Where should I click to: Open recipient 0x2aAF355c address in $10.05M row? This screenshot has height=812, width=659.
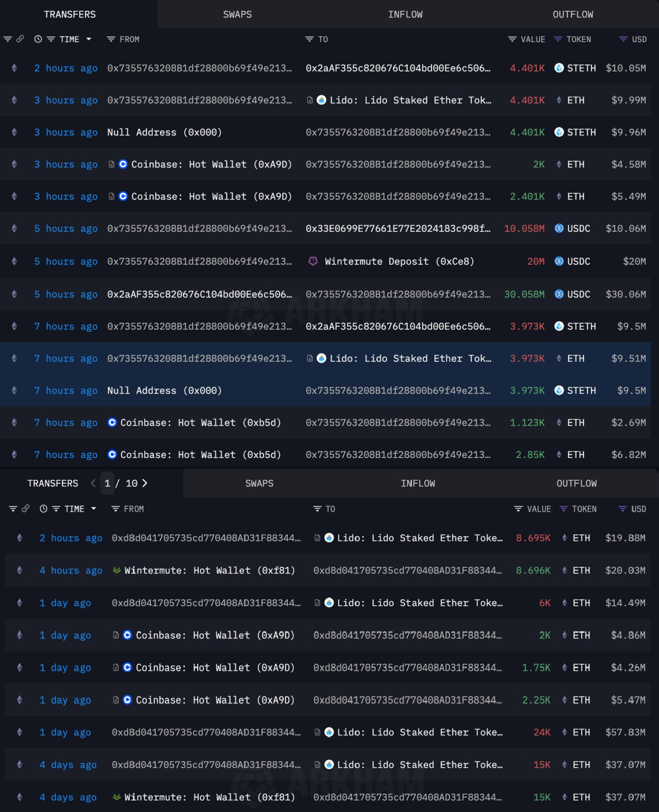[398, 68]
